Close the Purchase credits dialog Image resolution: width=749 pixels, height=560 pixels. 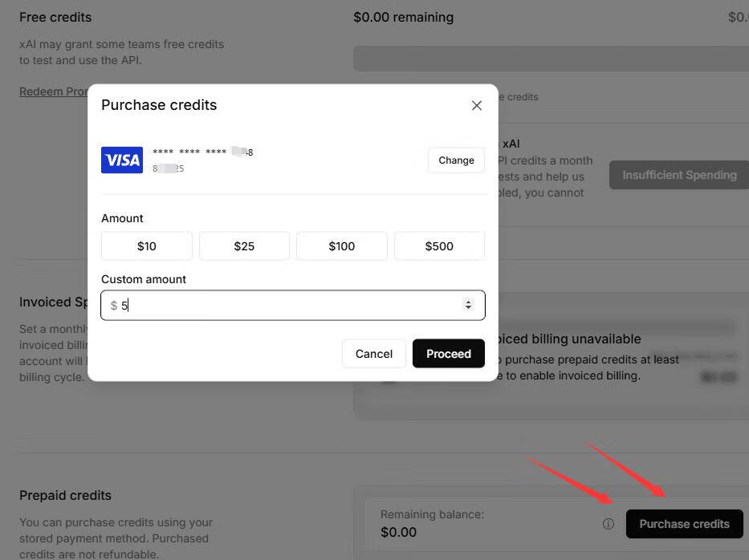[x=477, y=106]
